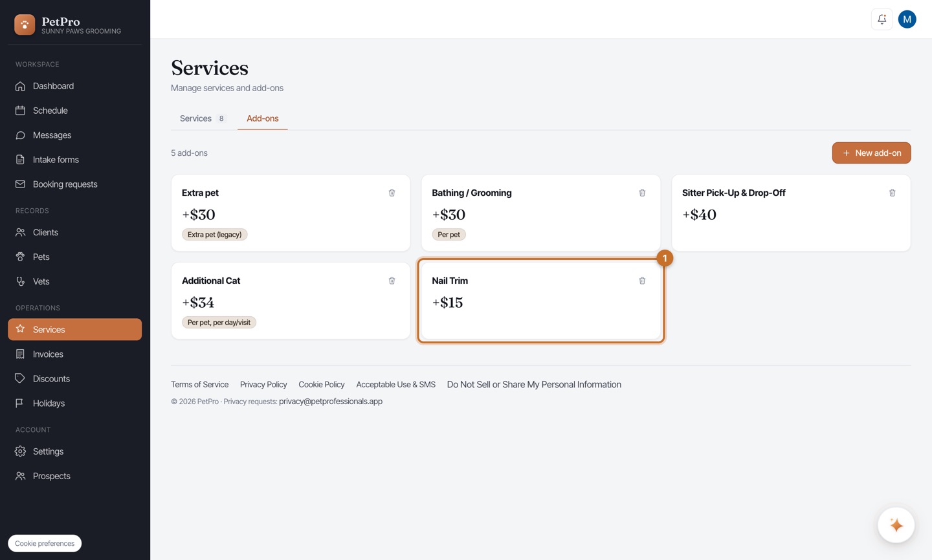Screen dimensions: 932x560
Task: Open Cookie preferences
Action: [x=45, y=543]
